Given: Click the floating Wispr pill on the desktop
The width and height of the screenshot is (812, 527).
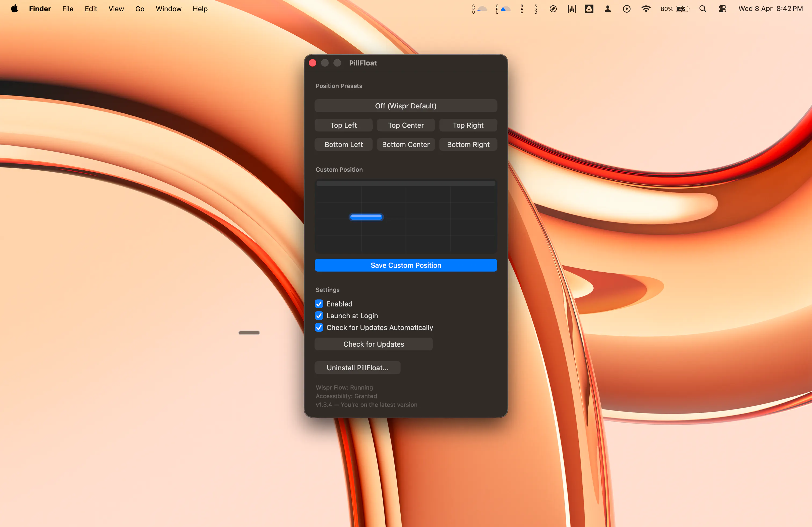Looking at the screenshot, I should [249, 333].
